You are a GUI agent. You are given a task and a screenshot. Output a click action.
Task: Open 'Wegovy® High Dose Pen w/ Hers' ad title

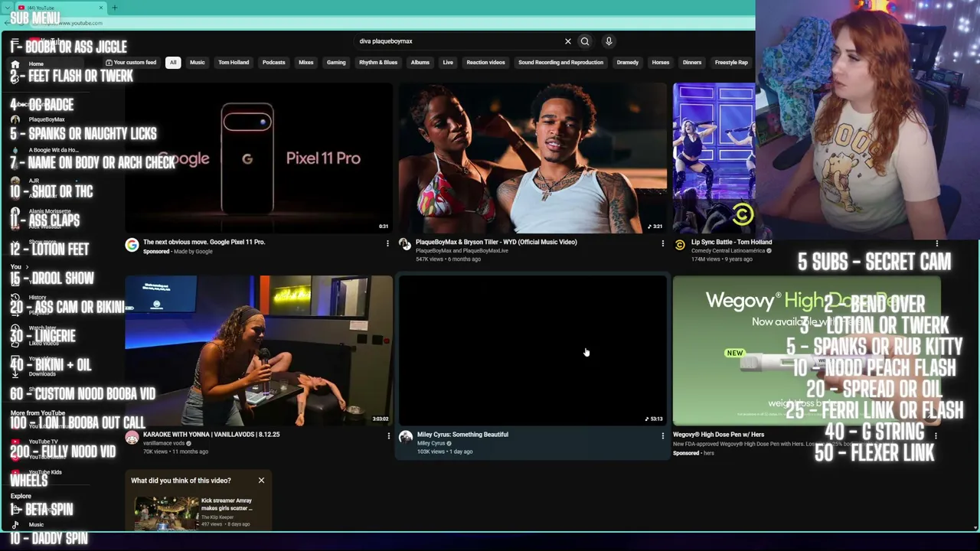pyautogui.click(x=718, y=435)
